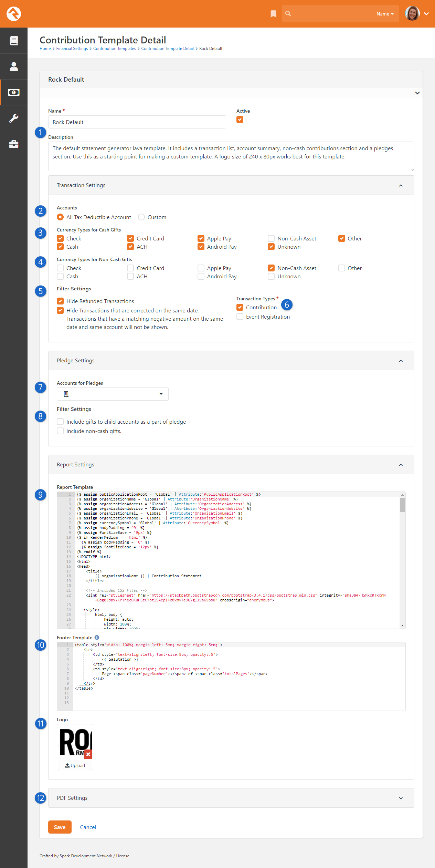
Task: Select the Custom accounts radio option
Action: click(x=141, y=217)
